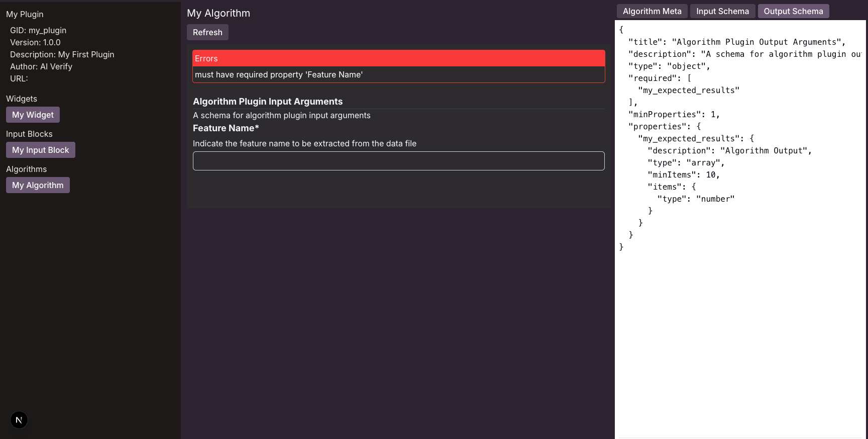The width and height of the screenshot is (868, 439).
Task: Click the '"type": "number"' JSON line
Action: tap(696, 199)
